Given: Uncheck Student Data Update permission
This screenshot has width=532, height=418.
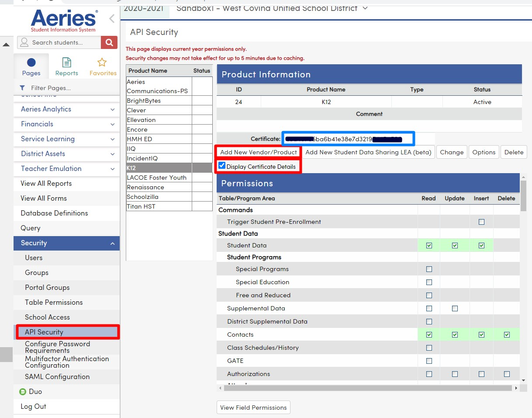Looking at the screenshot, I should 455,245.
